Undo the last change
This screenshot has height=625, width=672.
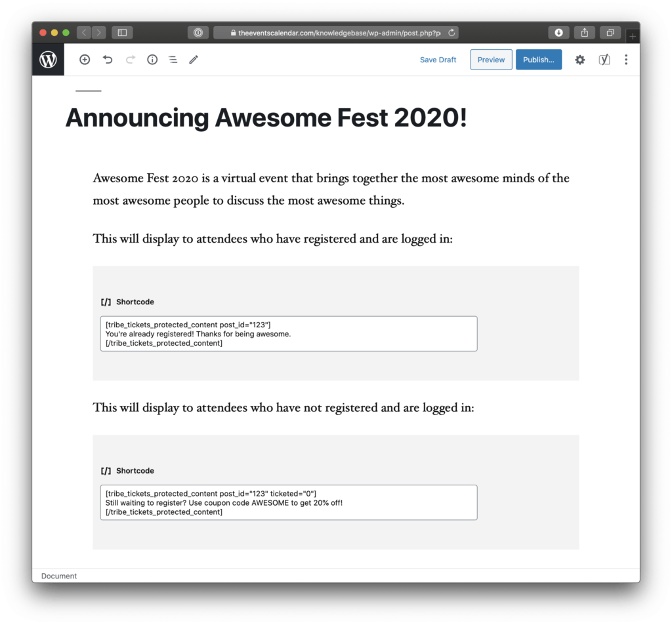pos(108,60)
